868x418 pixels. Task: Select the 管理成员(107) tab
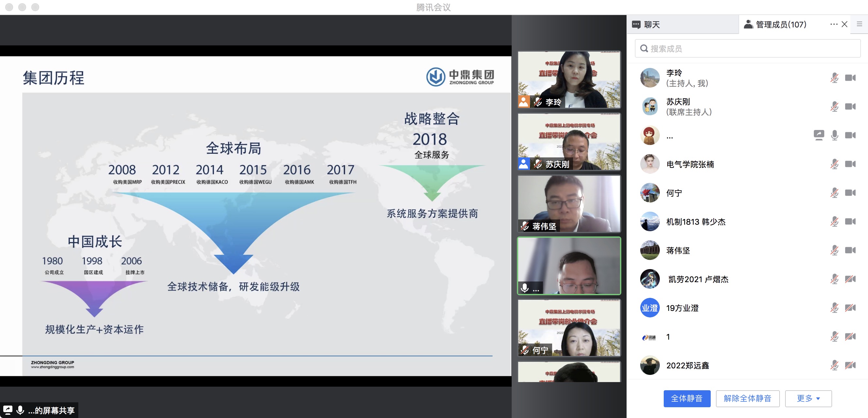point(781,24)
